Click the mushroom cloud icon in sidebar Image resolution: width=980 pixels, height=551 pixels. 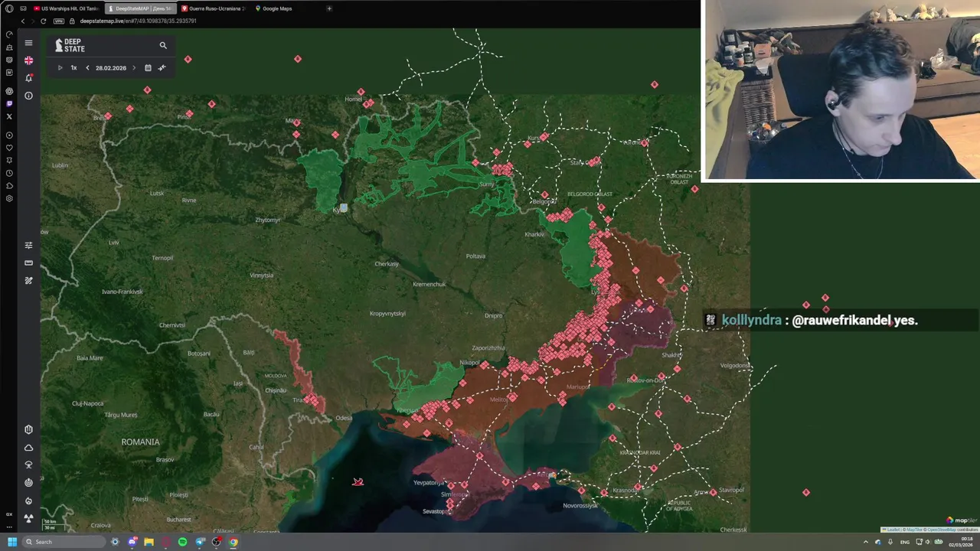[x=28, y=465]
